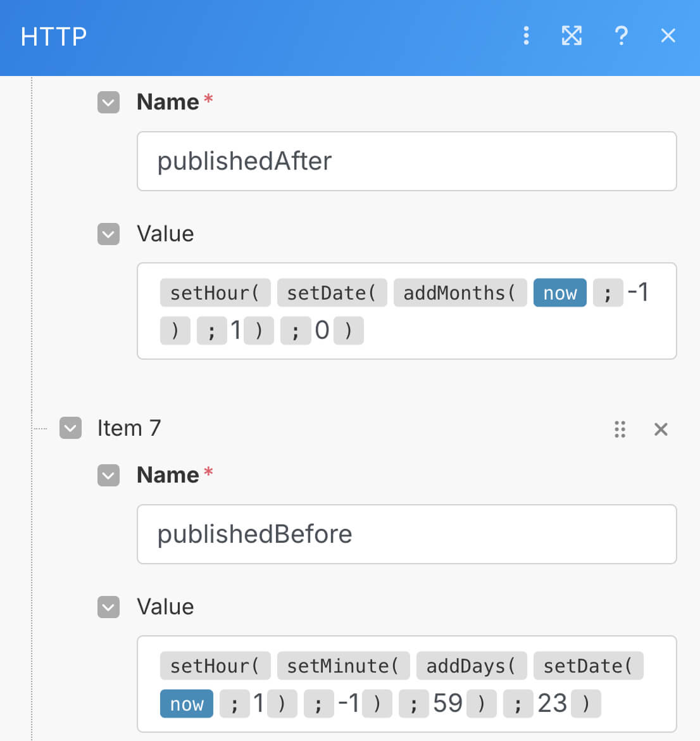The width and height of the screenshot is (700, 741).
Task: Collapse the Name field above publishedAfter
Action: click(x=109, y=102)
